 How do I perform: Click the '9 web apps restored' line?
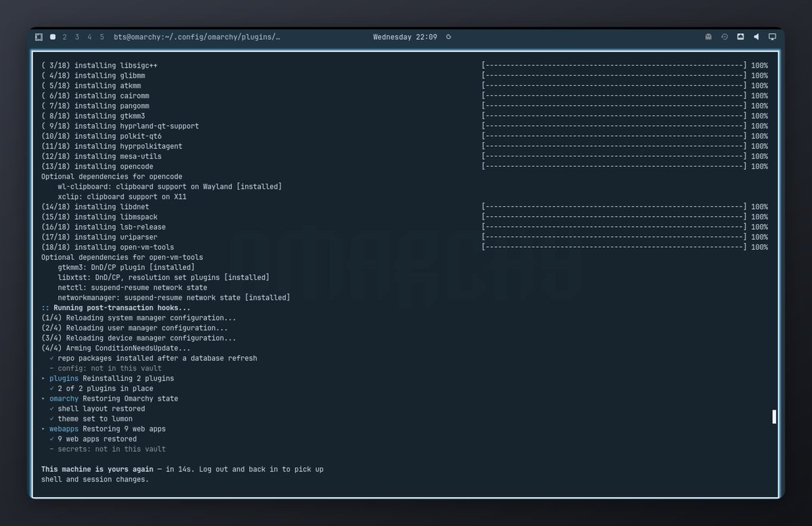pos(93,439)
